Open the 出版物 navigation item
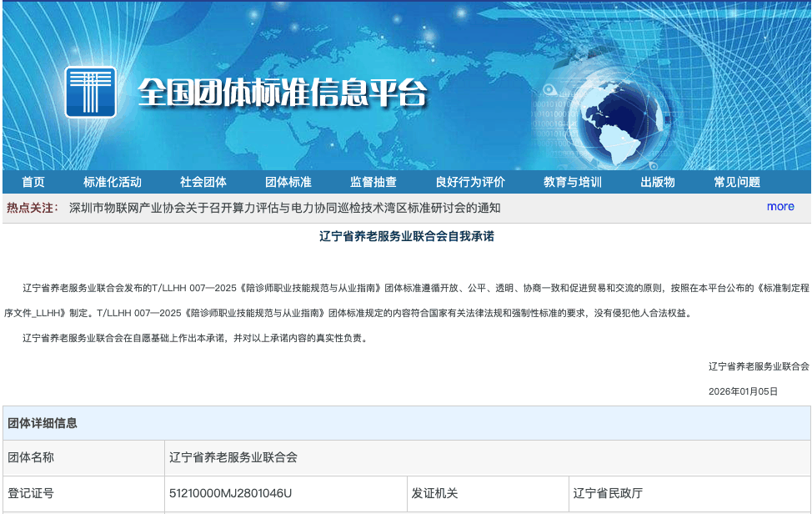 tap(658, 182)
